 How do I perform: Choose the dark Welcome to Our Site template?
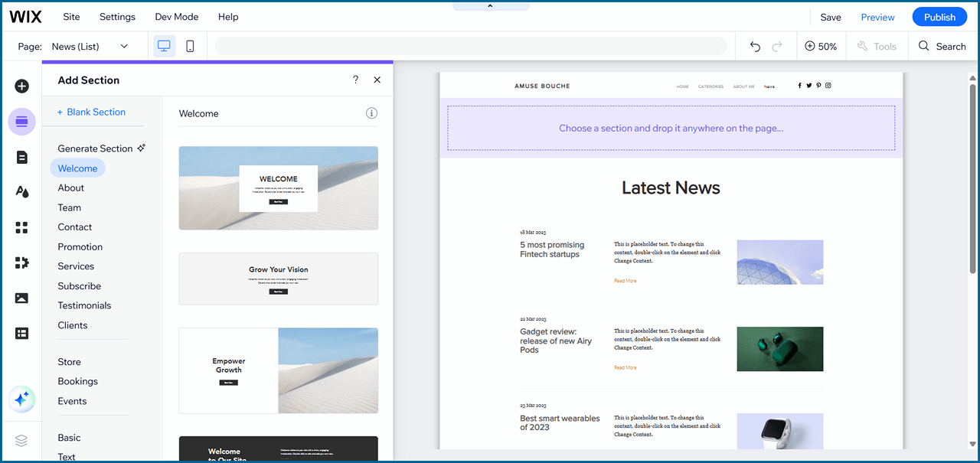tap(279, 449)
